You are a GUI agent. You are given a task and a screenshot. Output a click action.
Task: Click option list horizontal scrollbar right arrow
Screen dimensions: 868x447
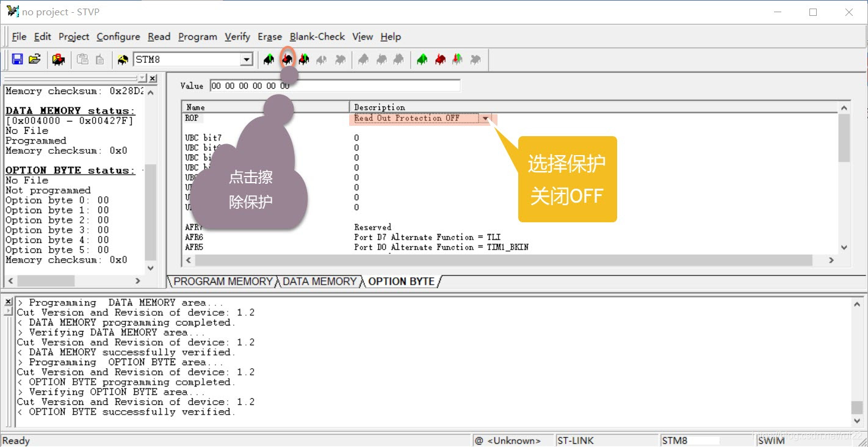[x=831, y=260]
